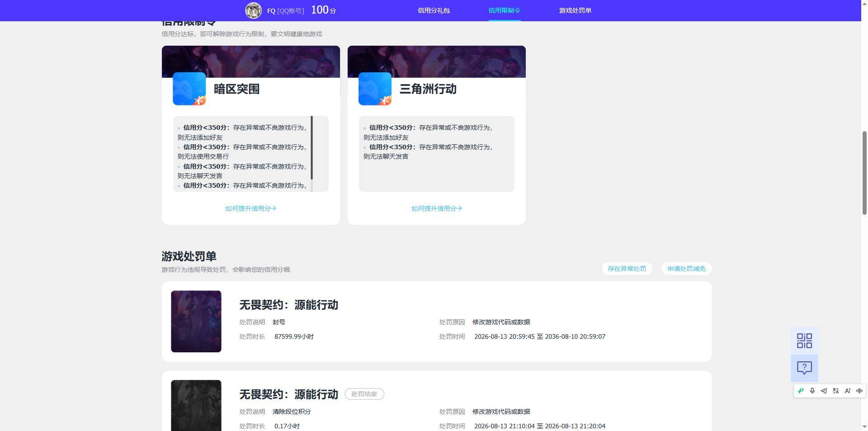Image resolution: width=868 pixels, height=431 pixels.
Task: Click the 87599.99小时 duration value
Action: [x=294, y=336]
